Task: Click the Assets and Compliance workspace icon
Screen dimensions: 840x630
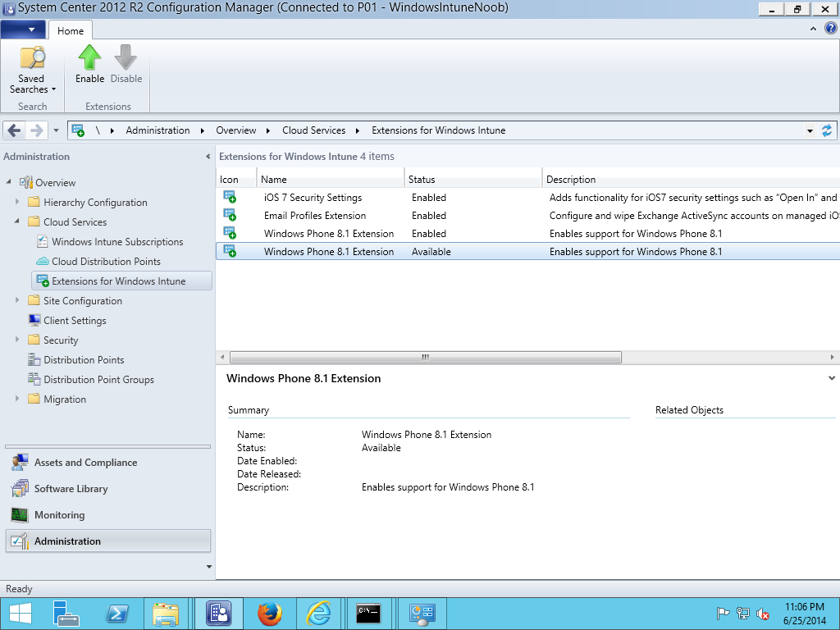Action: click(20, 463)
